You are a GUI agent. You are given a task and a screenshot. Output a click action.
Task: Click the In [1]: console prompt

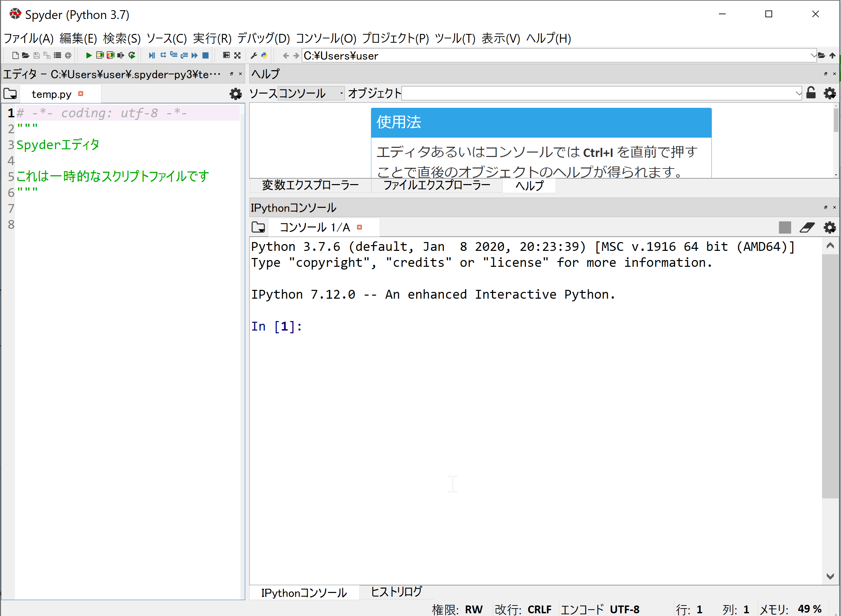tap(276, 326)
